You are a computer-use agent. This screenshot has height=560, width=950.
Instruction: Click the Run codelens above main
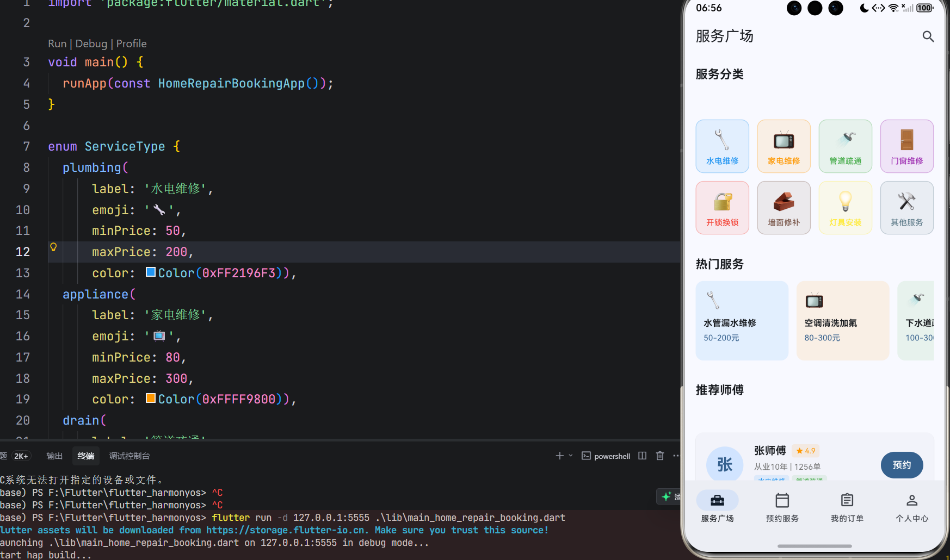pyautogui.click(x=57, y=43)
